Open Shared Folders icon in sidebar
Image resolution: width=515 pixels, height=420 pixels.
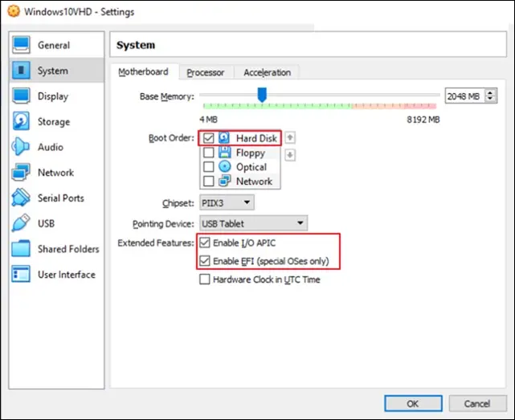tap(21, 249)
